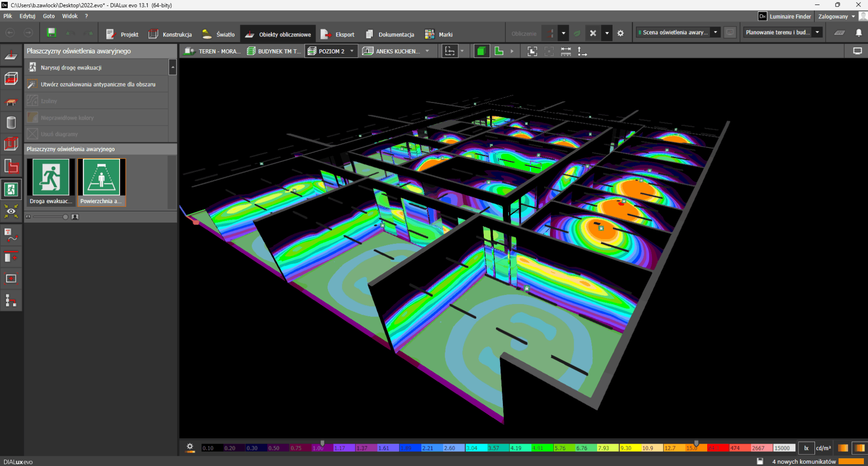Expand the Scena oświetlenia awaryjnego dropdown

(x=715, y=32)
